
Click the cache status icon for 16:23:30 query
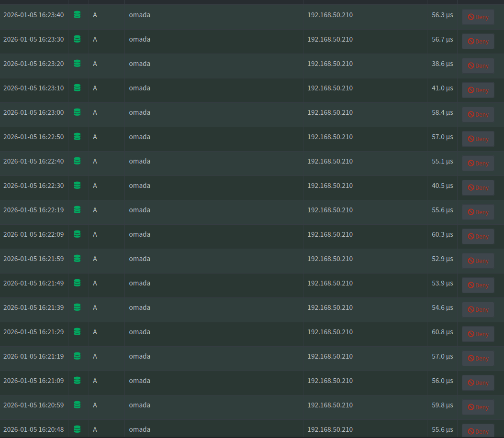click(77, 39)
